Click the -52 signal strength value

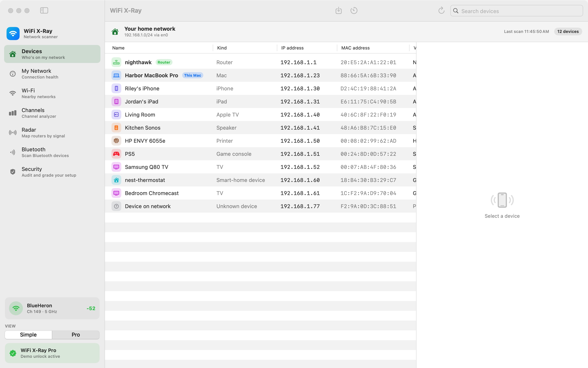[91, 308]
